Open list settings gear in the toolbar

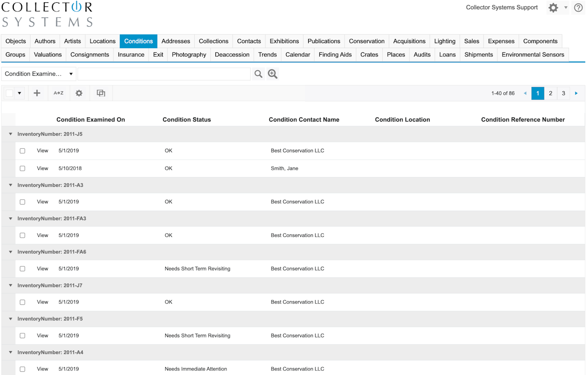coord(79,93)
